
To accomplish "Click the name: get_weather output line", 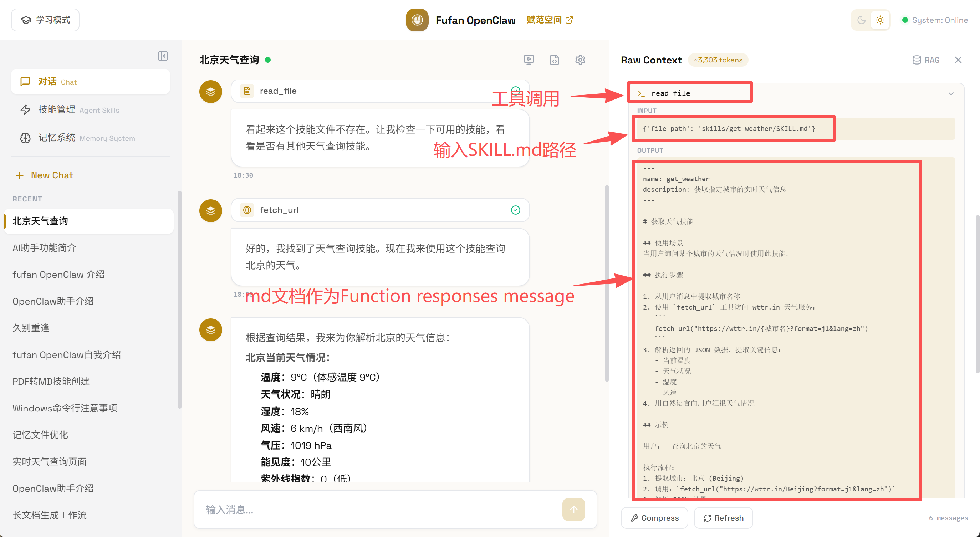I will pos(676,179).
